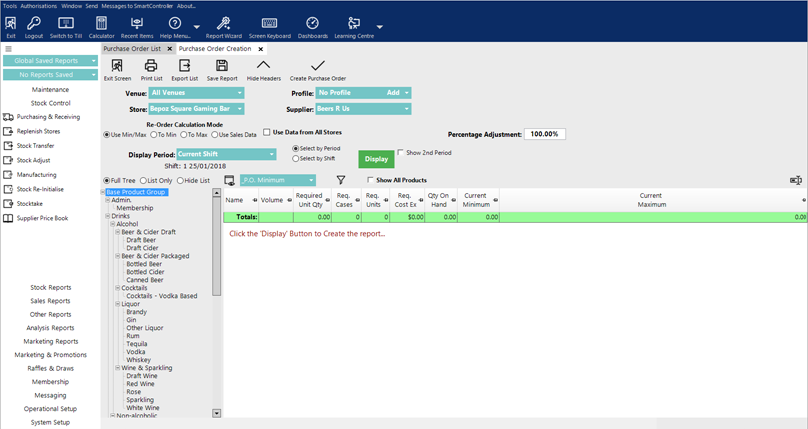Choose Select by Shift radio button
The image size is (808, 429).
pos(295,159)
